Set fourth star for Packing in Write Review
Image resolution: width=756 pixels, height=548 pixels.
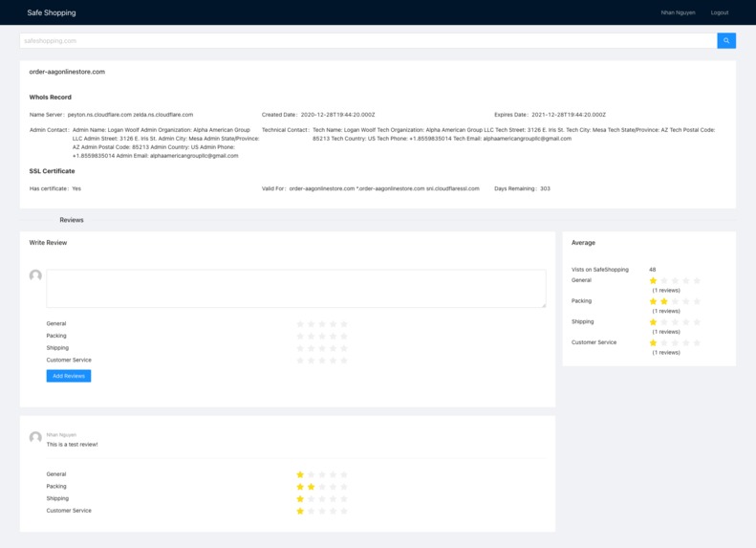[333, 337]
